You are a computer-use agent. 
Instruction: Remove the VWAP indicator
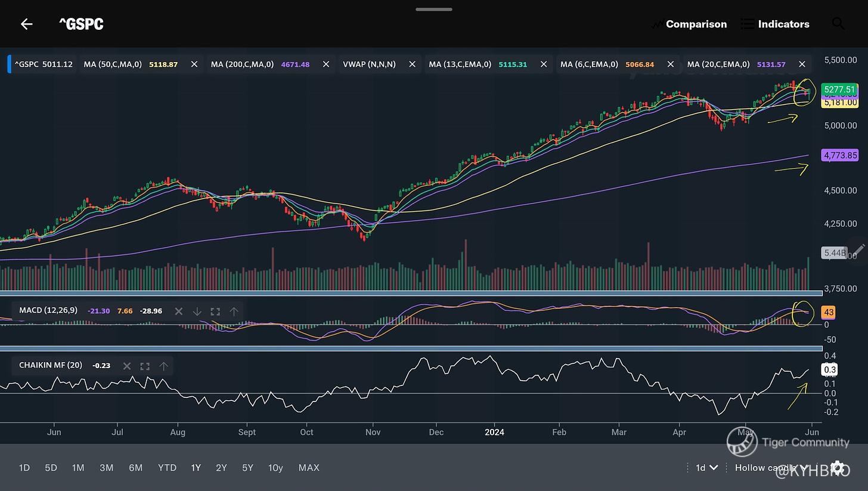coord(412,64)
